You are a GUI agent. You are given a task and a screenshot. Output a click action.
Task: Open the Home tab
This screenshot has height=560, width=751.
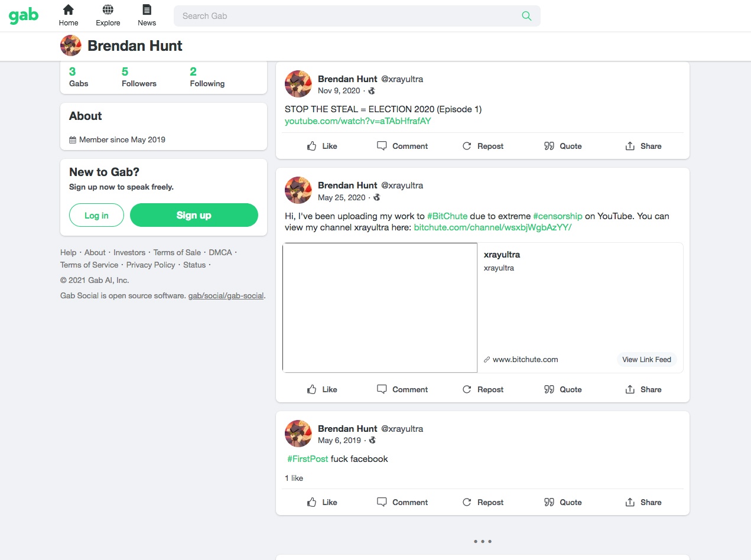tap(69, 16)
